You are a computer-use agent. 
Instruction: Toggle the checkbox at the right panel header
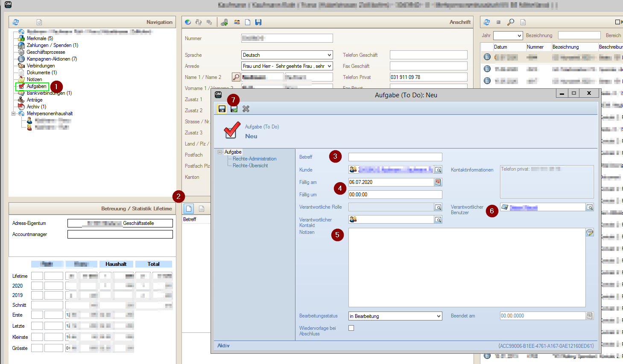click(x=617, y=22)
